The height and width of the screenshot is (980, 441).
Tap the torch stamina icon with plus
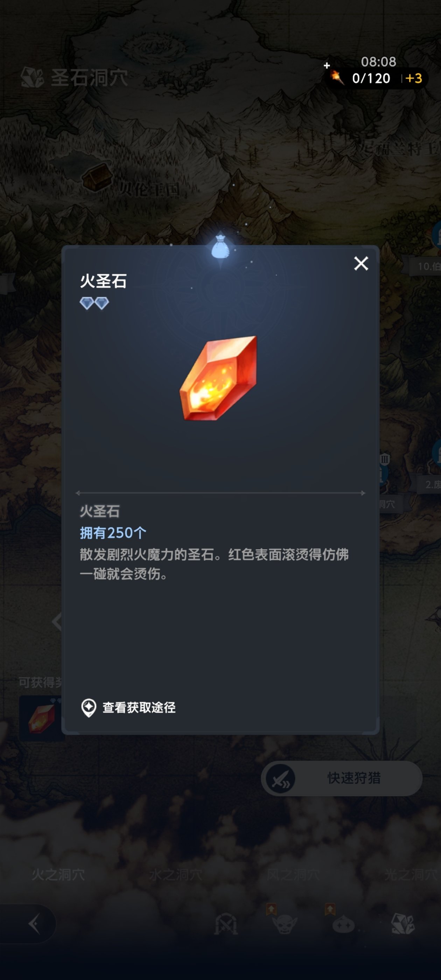point(335,75)
